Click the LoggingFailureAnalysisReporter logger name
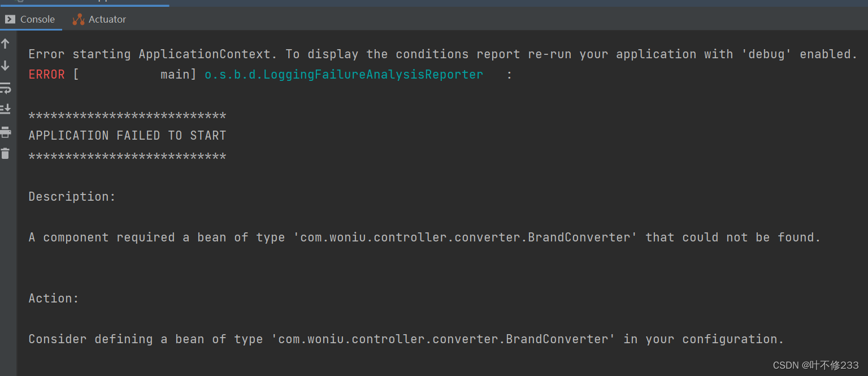The height and width of the screenshot is (376, 868). pyautogui.click(x=344, y=75)
